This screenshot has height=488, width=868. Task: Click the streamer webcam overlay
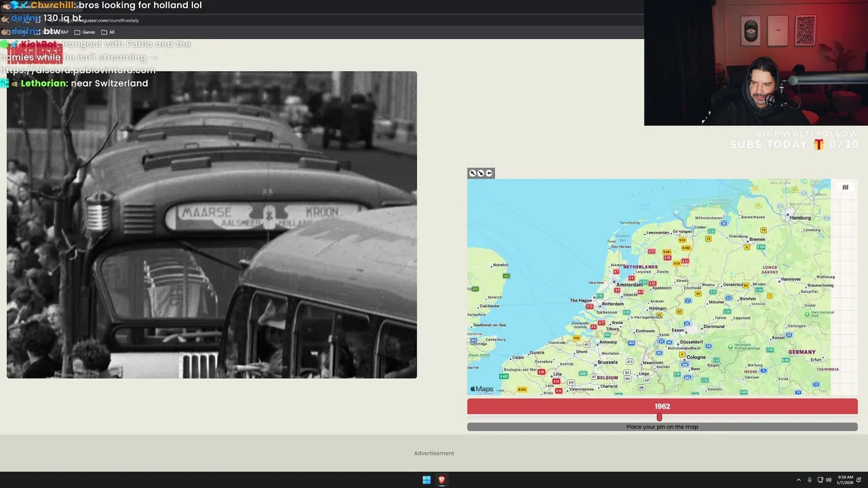click(x=756, y=63)
